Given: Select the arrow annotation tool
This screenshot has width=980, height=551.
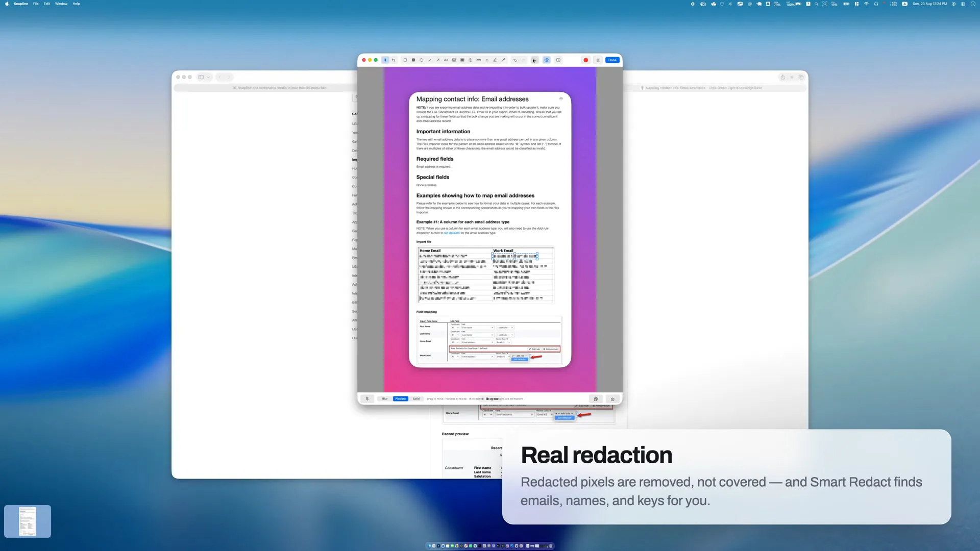Looking at the screenshot, I should pos(438,60).
